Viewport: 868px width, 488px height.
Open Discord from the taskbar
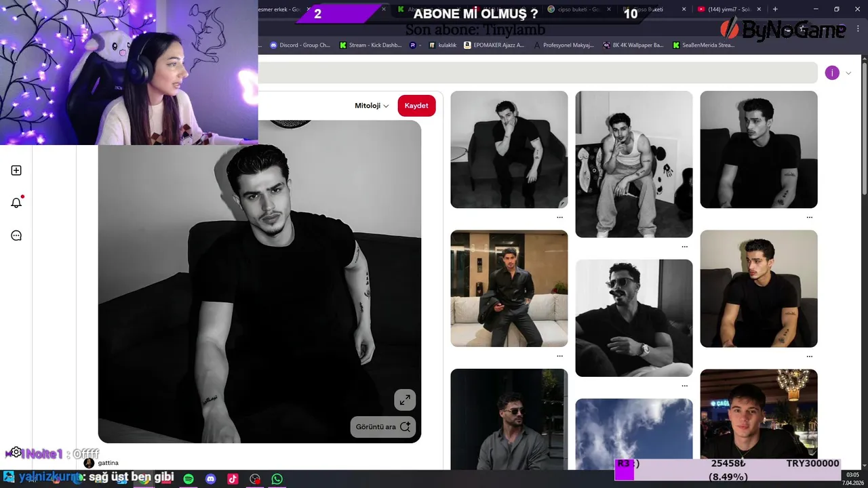(210, 479)
